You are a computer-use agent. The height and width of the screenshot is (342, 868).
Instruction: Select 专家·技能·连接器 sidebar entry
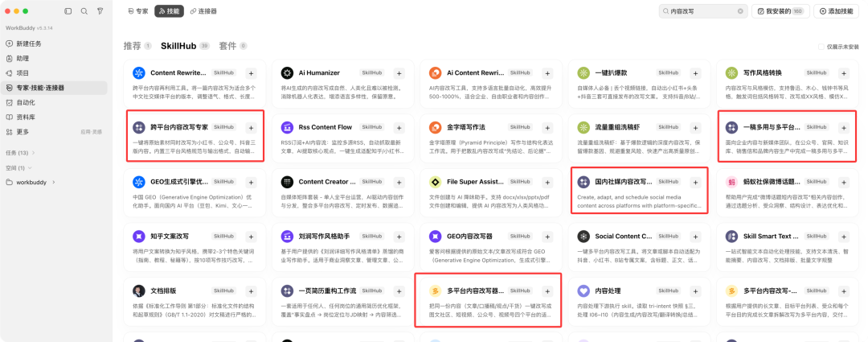55,88
